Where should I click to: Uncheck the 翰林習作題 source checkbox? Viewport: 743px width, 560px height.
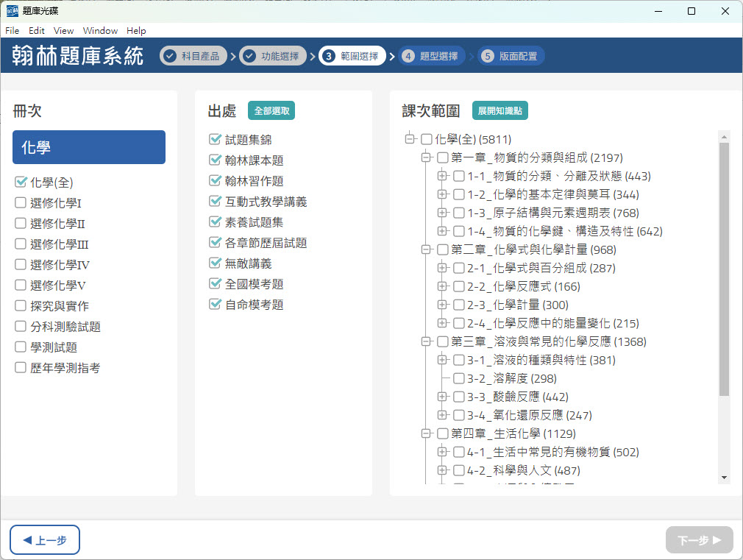[x=215, y=181]
